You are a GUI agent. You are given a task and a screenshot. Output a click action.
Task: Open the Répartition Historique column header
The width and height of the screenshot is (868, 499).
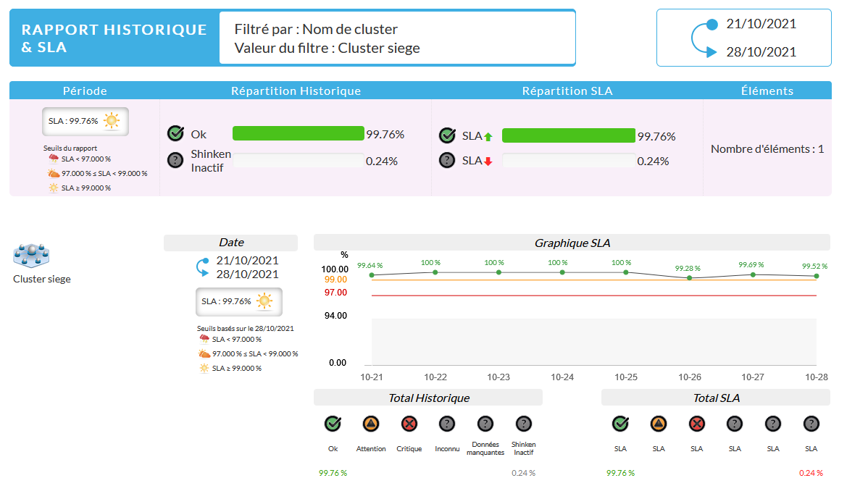(296, 91)
